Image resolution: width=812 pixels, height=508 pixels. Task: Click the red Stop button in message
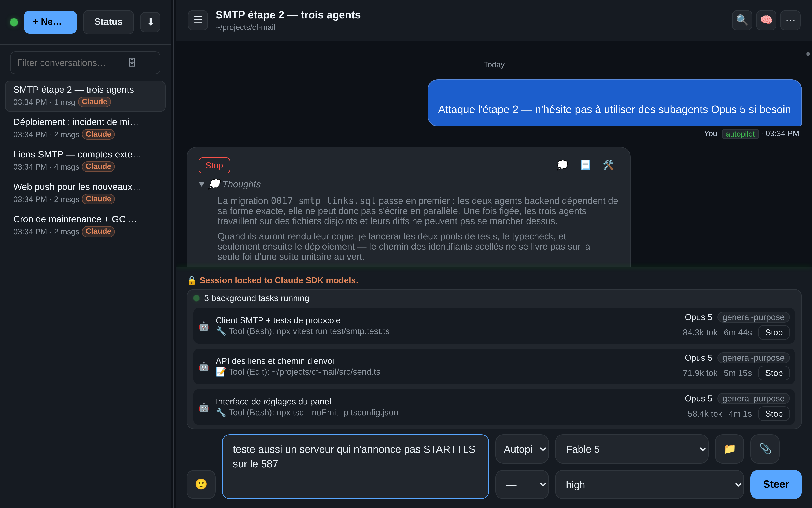point(214,165)
